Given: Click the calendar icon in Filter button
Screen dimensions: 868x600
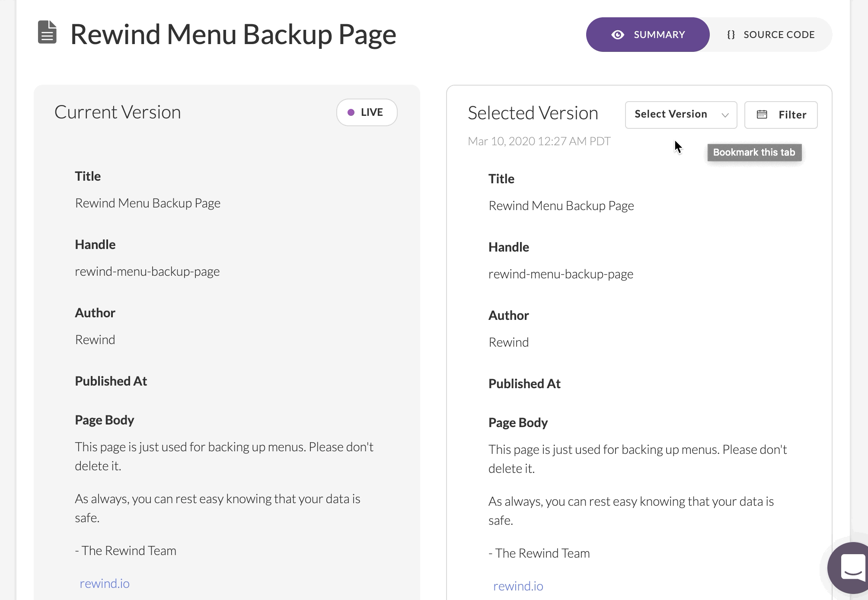Looking at the screenshot, I should pos(762,115).
